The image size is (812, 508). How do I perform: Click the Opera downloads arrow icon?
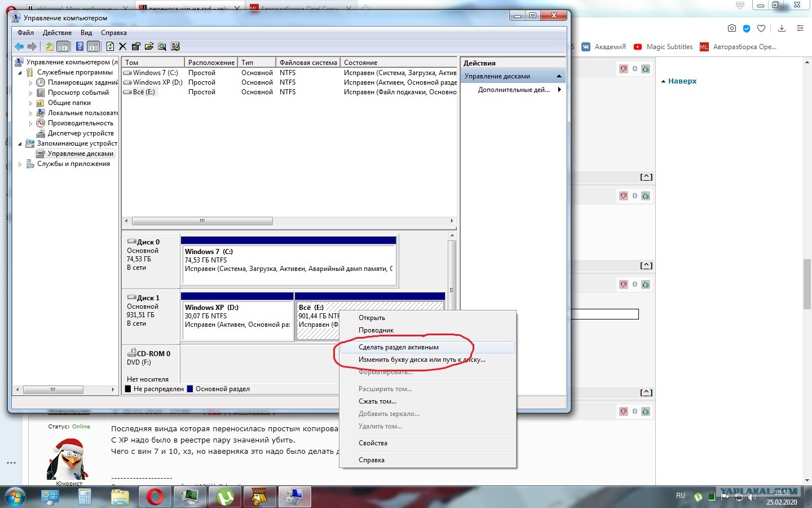point(782,28)
